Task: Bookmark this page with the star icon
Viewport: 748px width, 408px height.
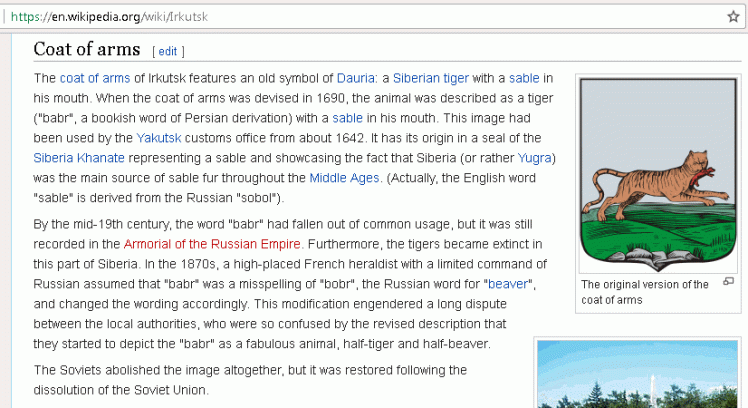Action: coord(733,17)
